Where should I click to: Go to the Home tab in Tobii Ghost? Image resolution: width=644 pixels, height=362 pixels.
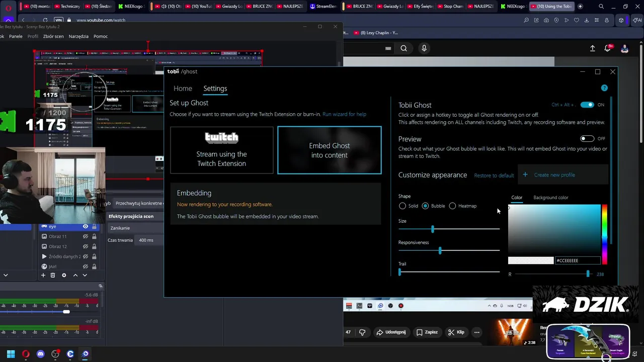point(183,88)
